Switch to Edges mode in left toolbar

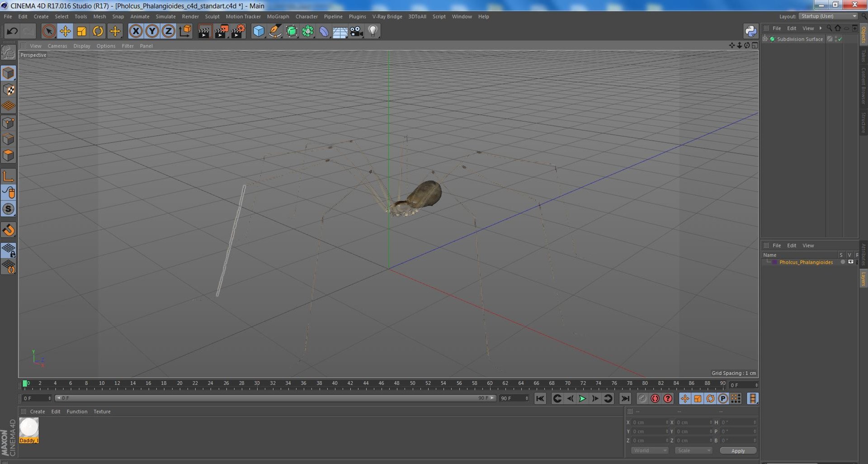tap(9, 139)
